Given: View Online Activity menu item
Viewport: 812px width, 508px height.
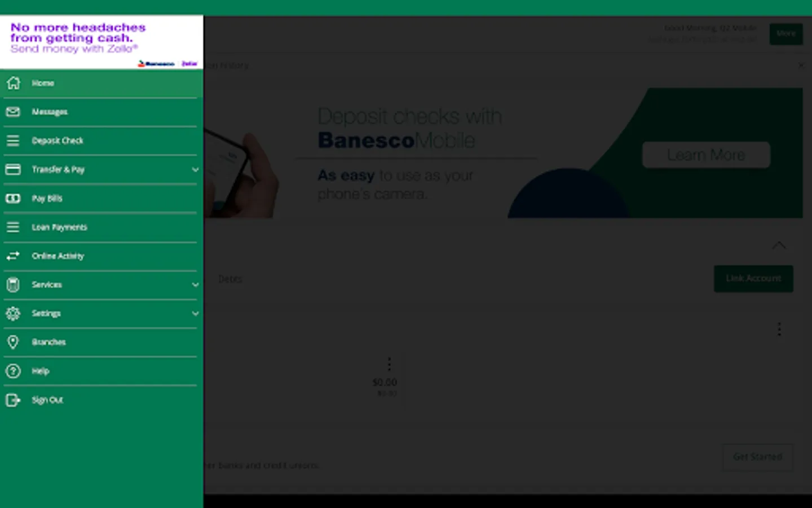Looking at the screenshot, I should pos(101,256).
